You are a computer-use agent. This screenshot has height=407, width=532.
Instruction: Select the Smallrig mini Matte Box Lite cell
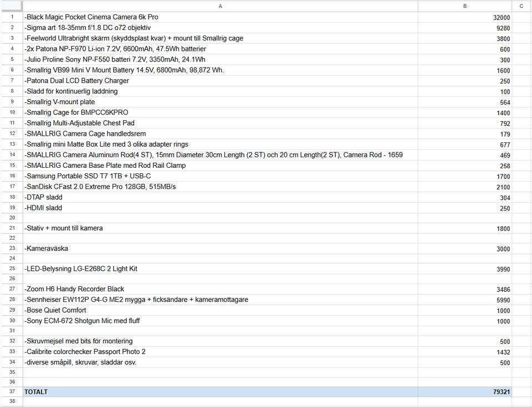point(220,144)
